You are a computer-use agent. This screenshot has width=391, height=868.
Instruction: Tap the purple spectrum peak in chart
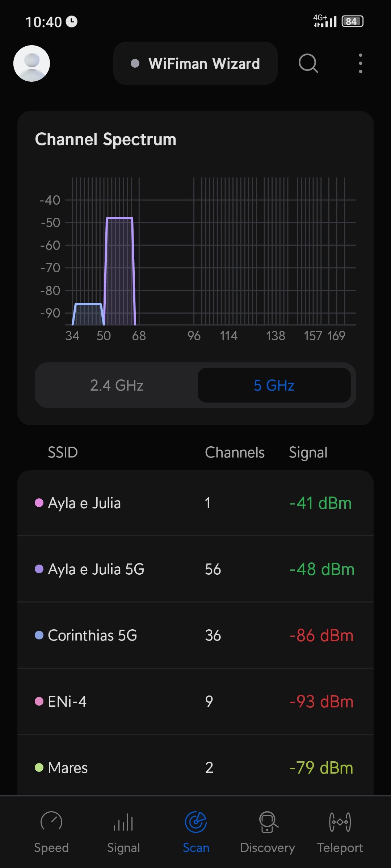coord(119,271)
